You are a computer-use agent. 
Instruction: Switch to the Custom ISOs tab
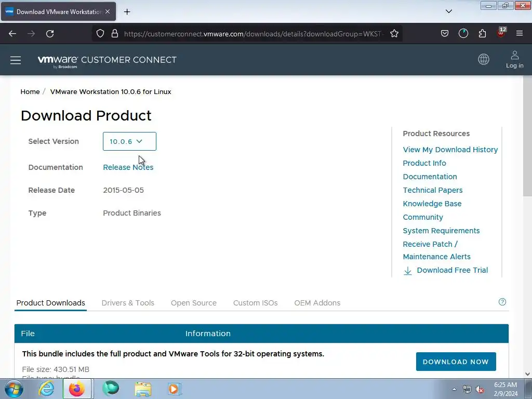(255, 303)
